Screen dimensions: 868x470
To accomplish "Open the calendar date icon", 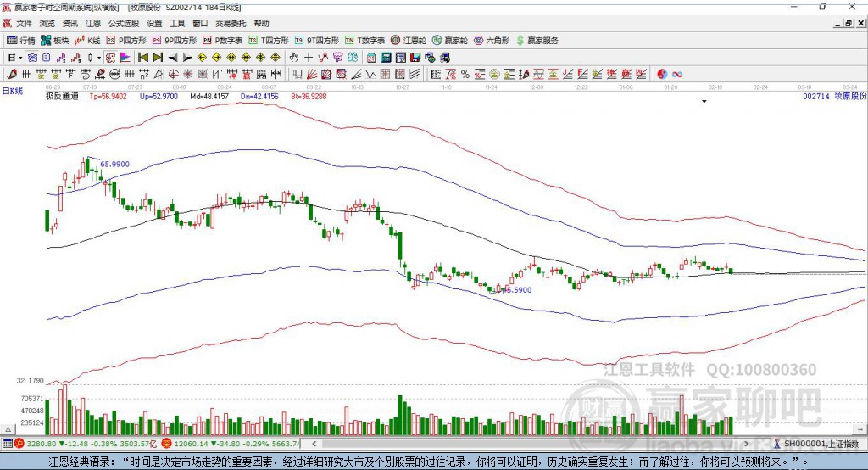I will tap(371, 58).
